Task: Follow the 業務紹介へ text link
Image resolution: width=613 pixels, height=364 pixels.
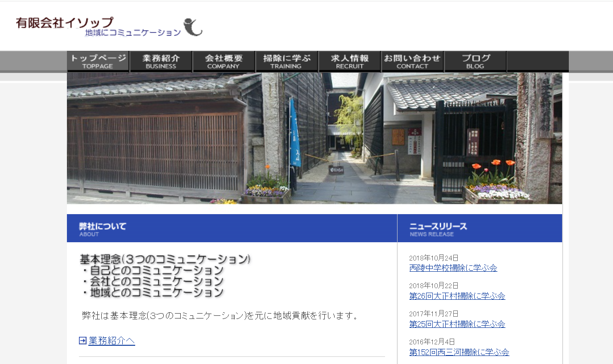Action: tap(111, 340)
